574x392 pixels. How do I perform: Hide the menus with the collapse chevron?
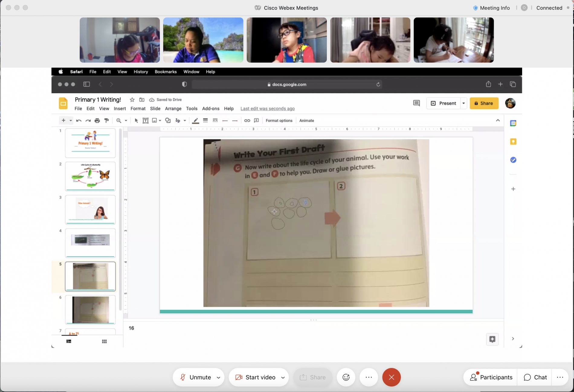498,120
